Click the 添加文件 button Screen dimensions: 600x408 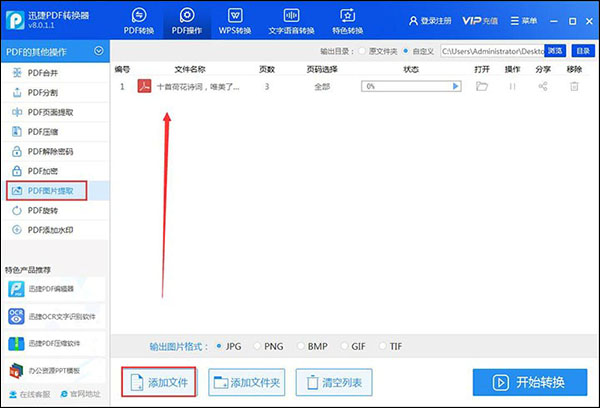[159, 382]
